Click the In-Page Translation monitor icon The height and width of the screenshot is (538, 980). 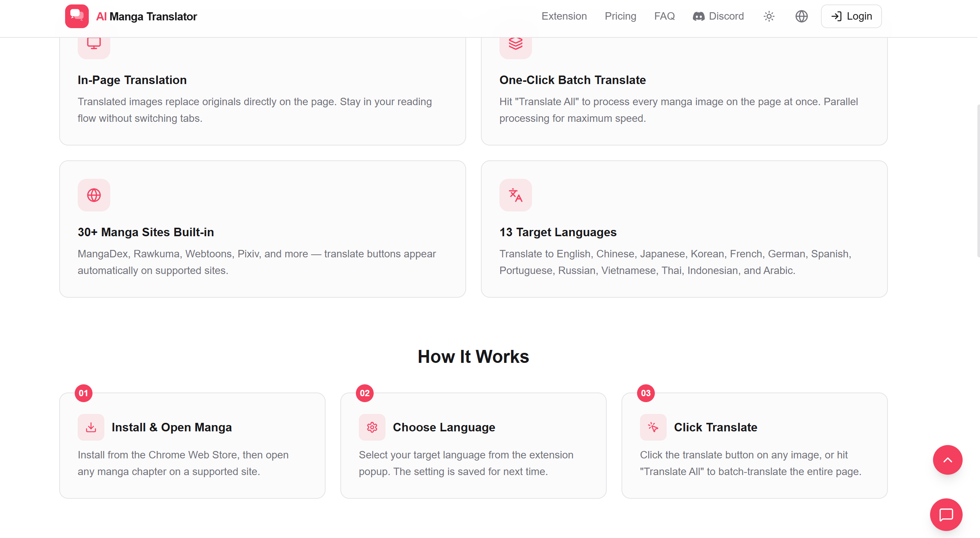pyautogui.click(x=94, y=44)
